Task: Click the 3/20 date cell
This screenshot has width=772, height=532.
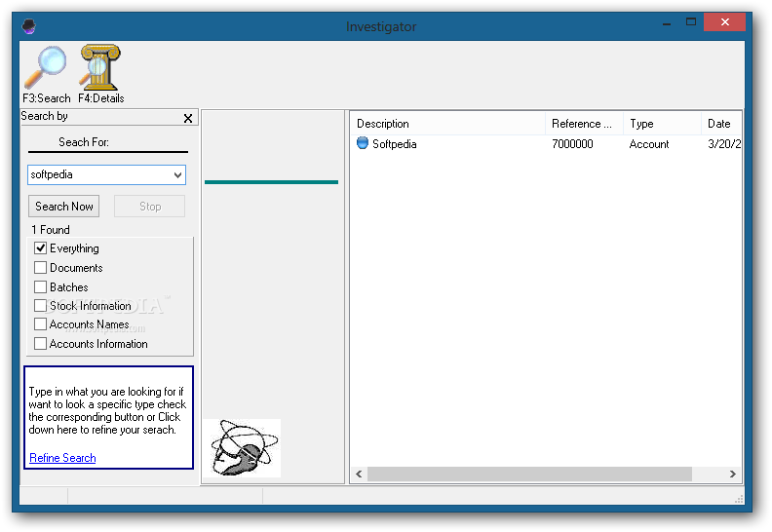Action: (724, 144)
